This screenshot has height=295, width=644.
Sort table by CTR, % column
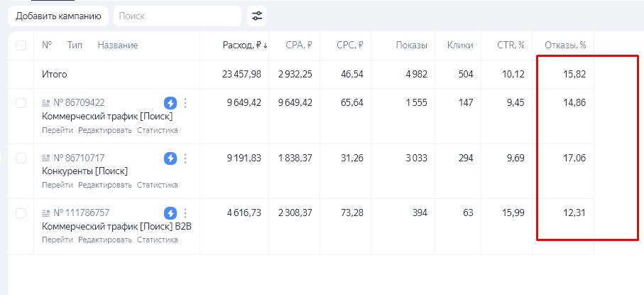[511, 45]
